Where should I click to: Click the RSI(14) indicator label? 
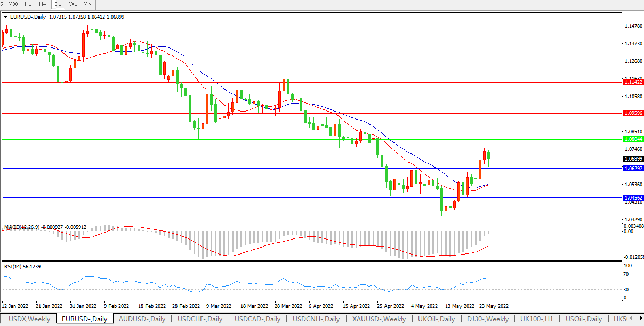(15, 266)
